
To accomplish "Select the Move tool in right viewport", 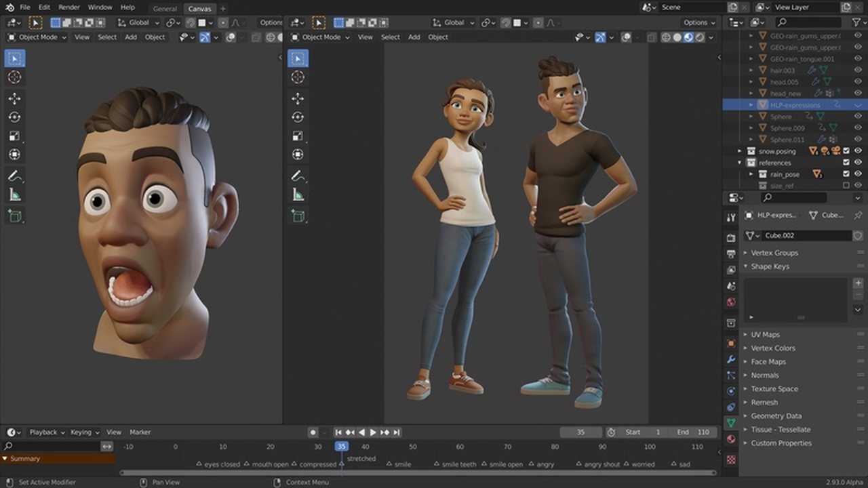I will click(x=298, y=98).
